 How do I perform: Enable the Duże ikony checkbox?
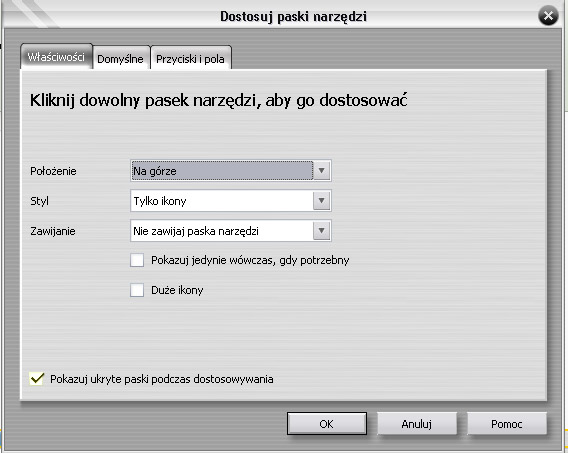(x=137, y=290)
